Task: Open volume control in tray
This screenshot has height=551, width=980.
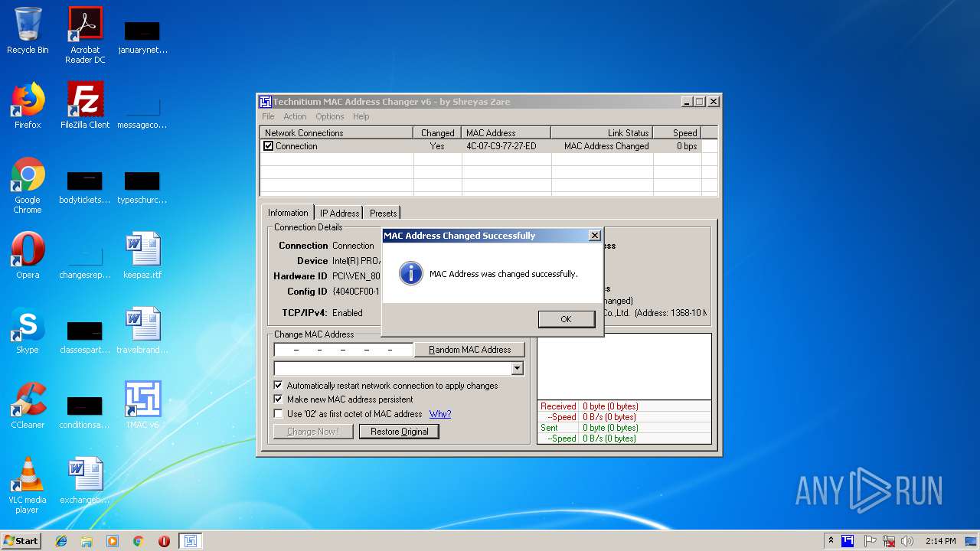Action: point(908,541)
